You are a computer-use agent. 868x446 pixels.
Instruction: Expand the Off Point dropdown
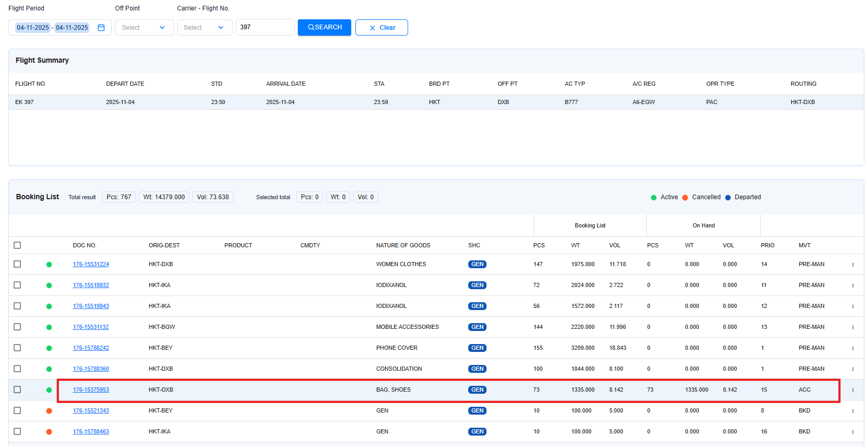point(144,28)
